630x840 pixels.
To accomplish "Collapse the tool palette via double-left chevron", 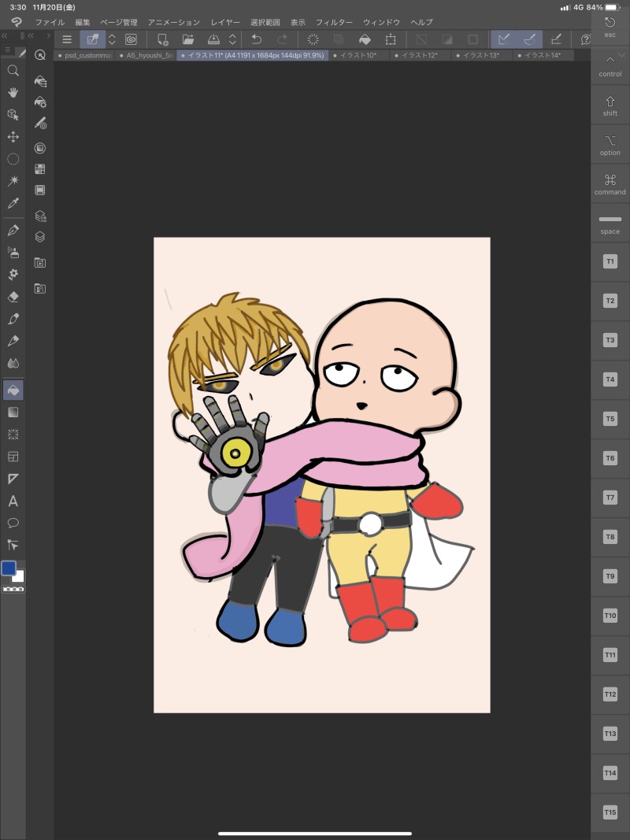I will pos(4,36).
